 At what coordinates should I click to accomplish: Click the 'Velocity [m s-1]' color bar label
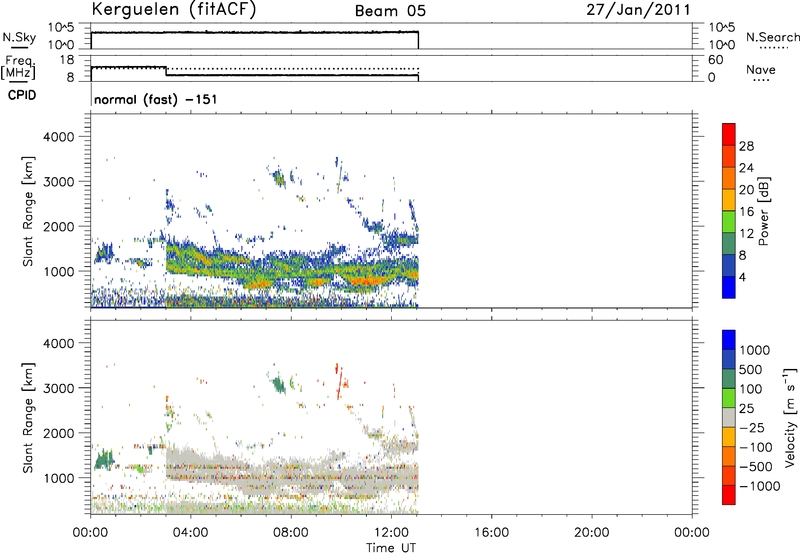[790, 417]
